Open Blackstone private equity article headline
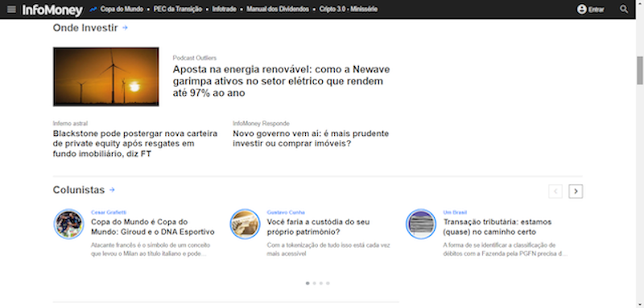Image resolution: width=644 pixels, height=308 pixels. (x=135, y=144)
